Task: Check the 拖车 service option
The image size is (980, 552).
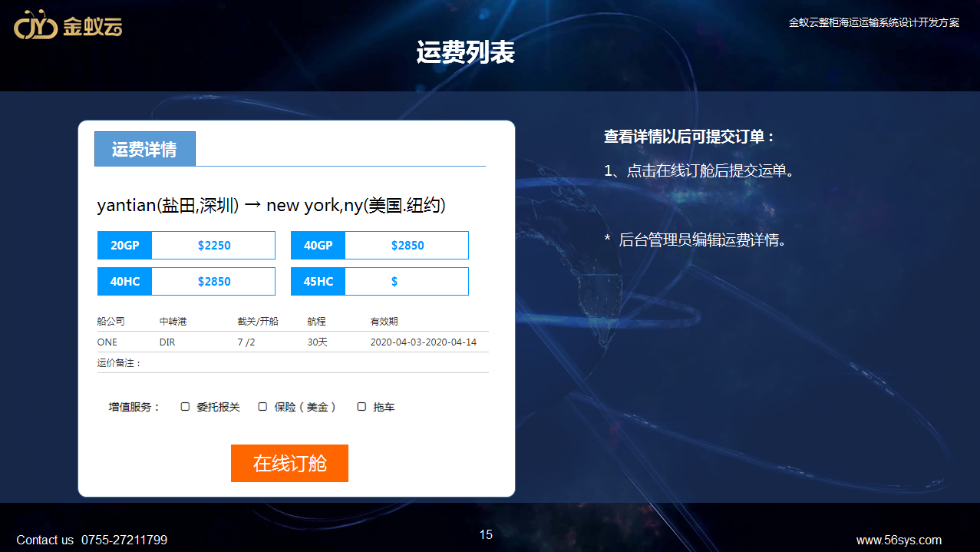Action: tap(361, 407)
